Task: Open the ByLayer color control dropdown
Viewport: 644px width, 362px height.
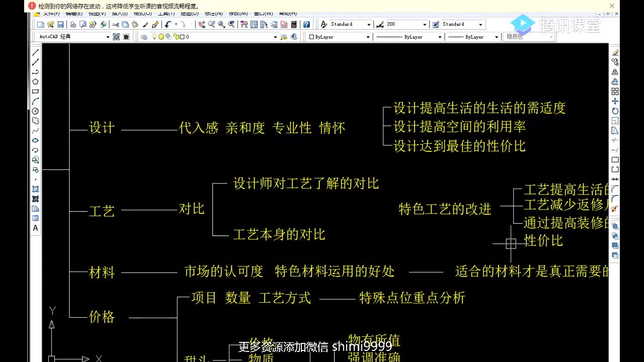Action: (368, 37)
